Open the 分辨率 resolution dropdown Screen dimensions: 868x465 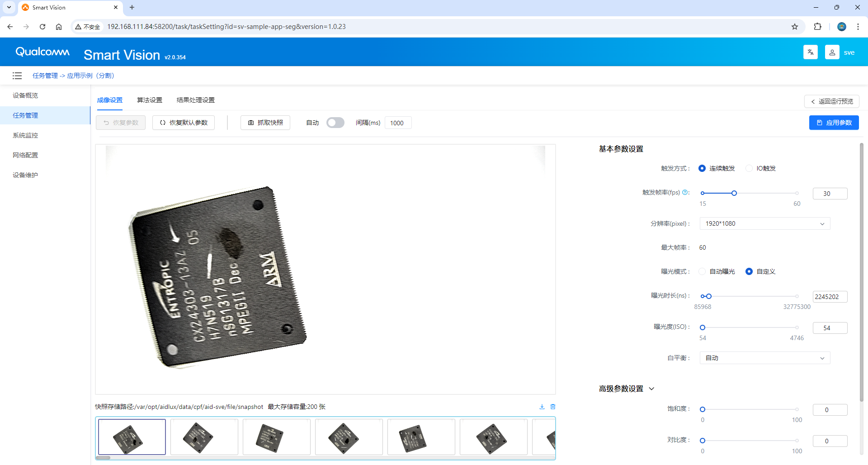tap(765, 223)
